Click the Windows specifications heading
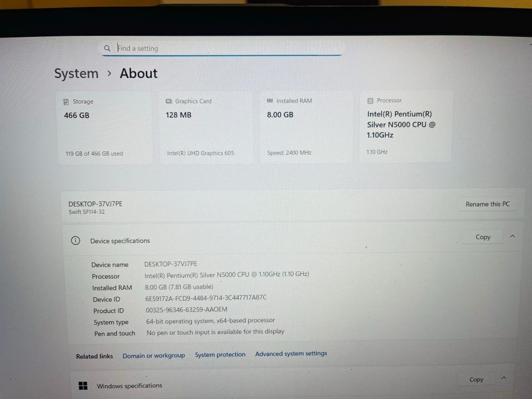The height and width of the screenshot is (399, 532). 130,386
